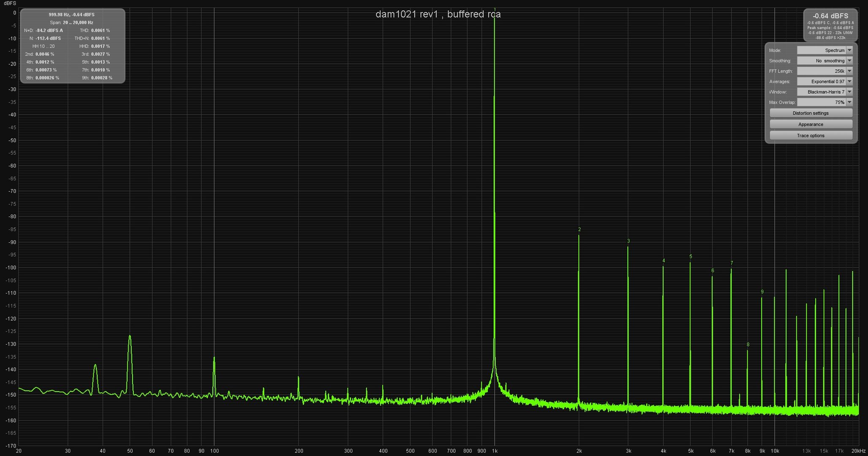Open the Appearance settings button
This screenshot has height=456, width=868.
click(811, 124)
